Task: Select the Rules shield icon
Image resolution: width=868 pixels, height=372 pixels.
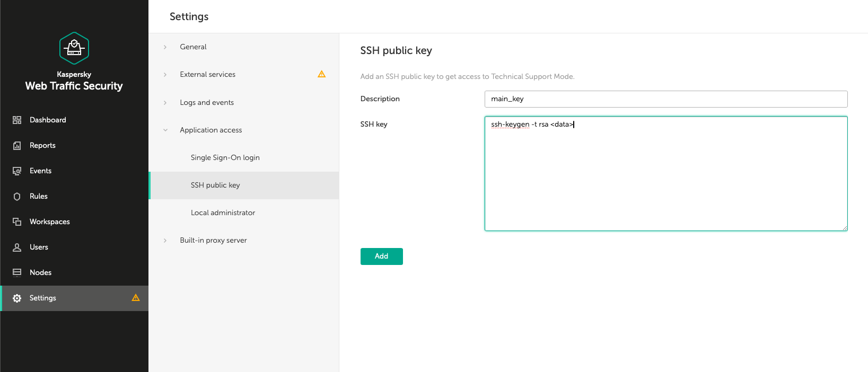Action: (17, 197)
